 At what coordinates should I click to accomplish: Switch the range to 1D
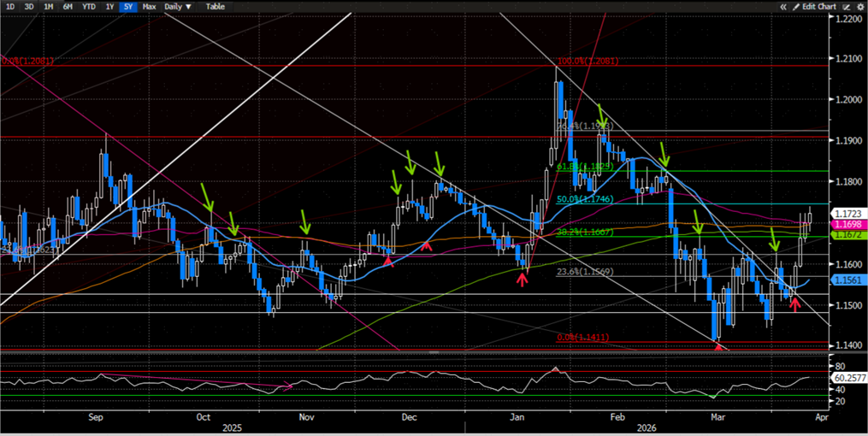[x=10, y=7]
